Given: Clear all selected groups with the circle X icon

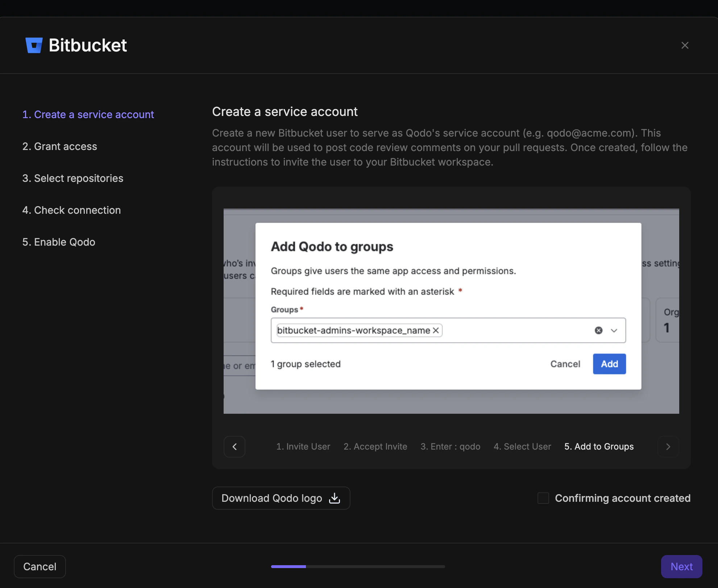Looking at the screenshot, I should tap(598, 330).
